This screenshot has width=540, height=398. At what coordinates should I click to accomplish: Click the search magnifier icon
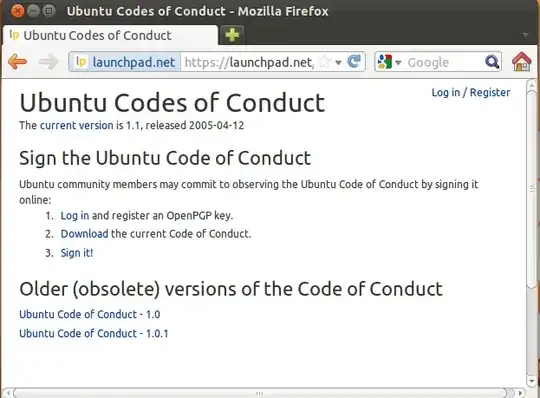tap(492, 62)
